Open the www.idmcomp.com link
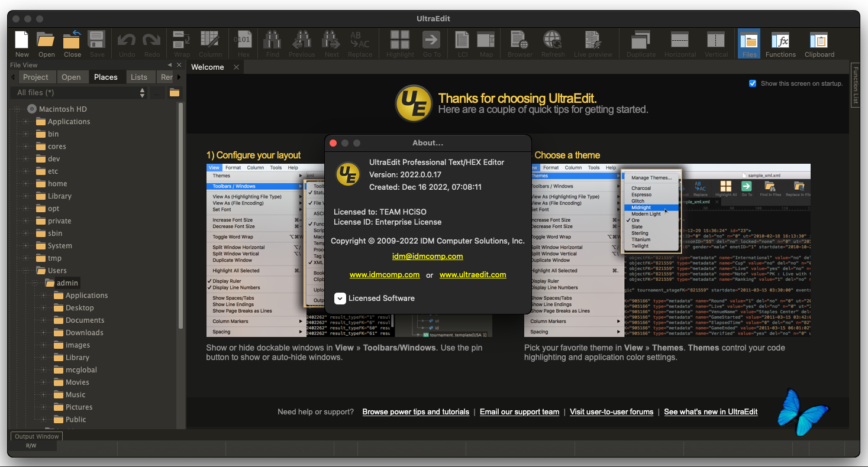This screenshot has width=868, height=467. click(x=385, y=275)
